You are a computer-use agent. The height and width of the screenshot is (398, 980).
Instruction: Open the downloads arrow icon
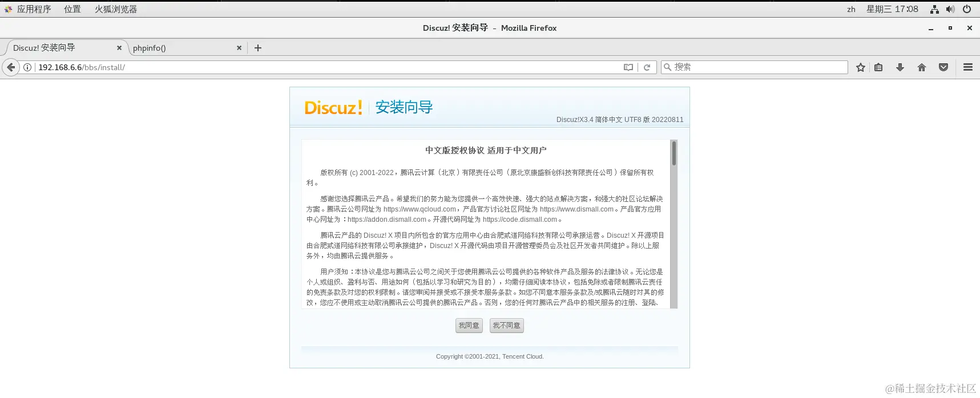[x=900, y=67]
